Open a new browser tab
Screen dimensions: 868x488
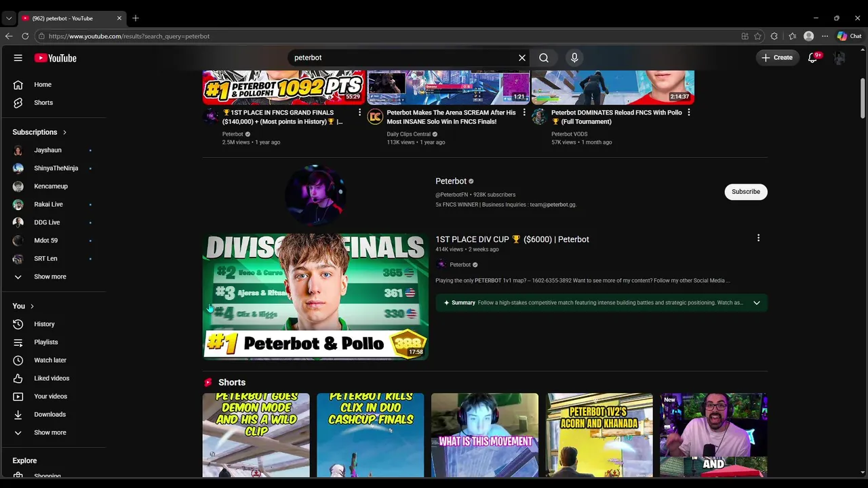[x=136, y=18]
